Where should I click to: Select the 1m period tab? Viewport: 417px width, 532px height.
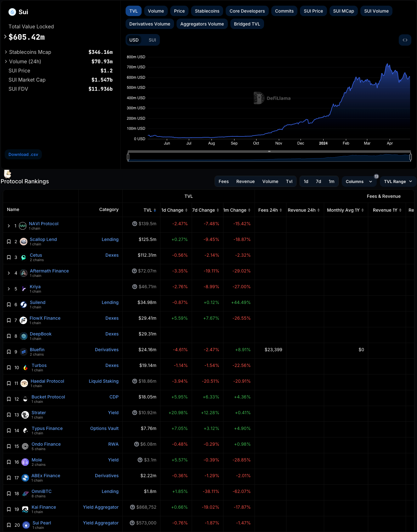pyautogui.click(x=331, y=181)
